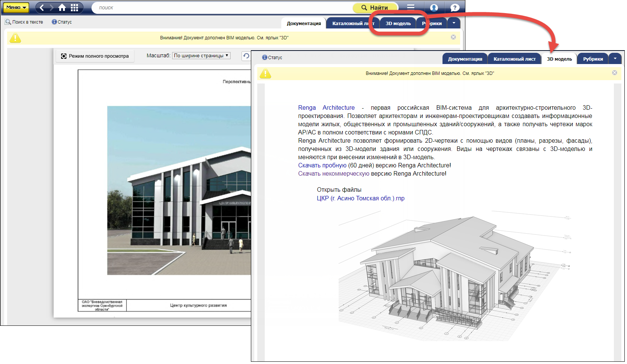Screen dimensions: 627x364
Task: Open the ЦКР Асино .rnp file link
Action: coord(360,198)
